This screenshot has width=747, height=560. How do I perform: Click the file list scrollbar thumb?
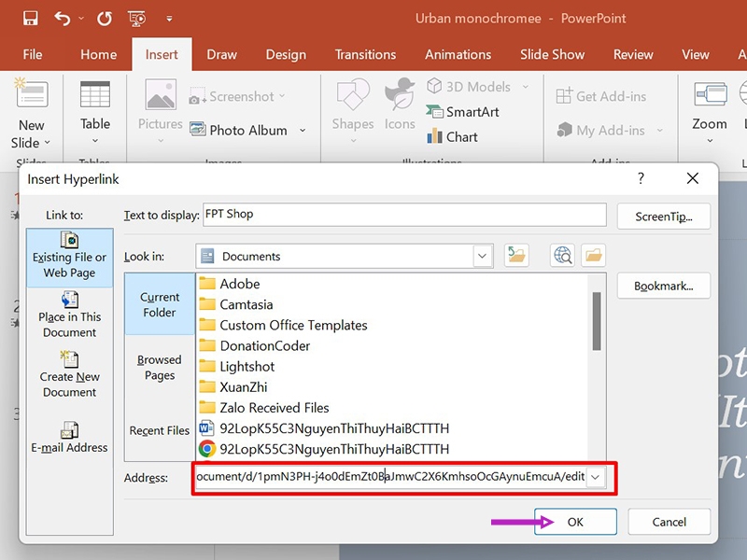coord(597,321)
